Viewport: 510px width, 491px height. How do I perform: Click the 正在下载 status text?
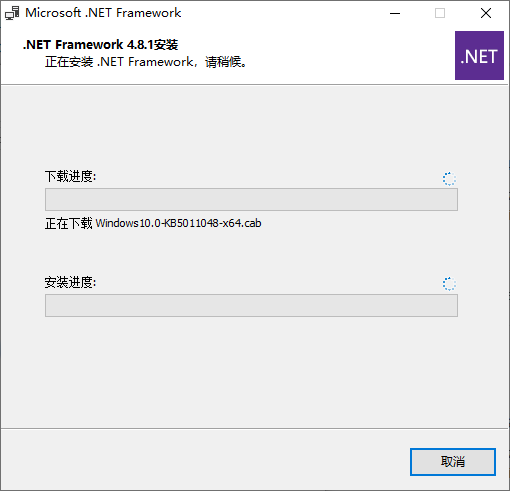pyautogui.click(x=69, y=223)
